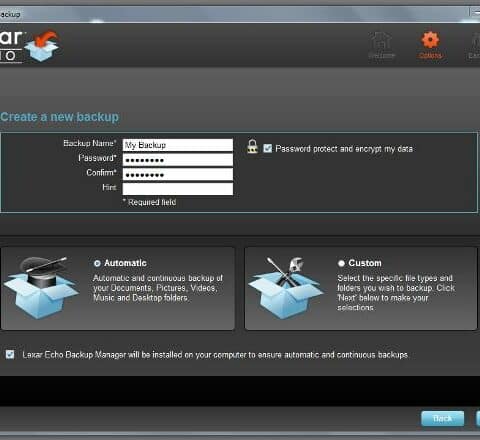
Task: Click the "* Required field" note
Action: 149,202
